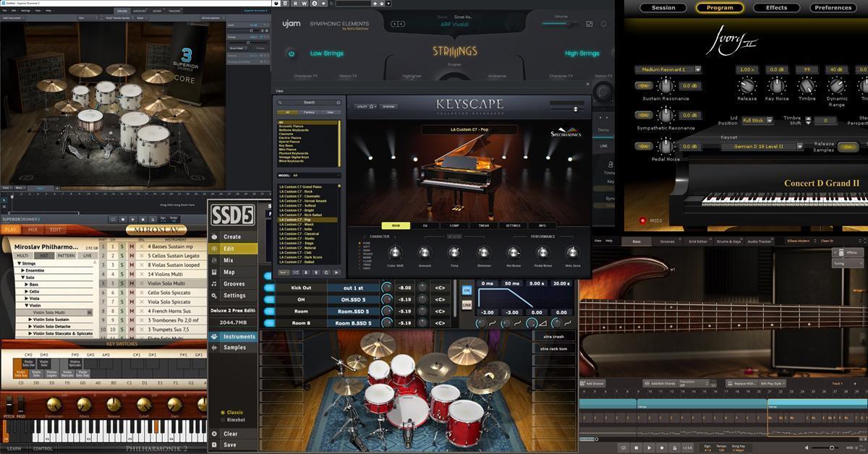Open the Effects icon on the bass plugin

click(x=842, y=253)
